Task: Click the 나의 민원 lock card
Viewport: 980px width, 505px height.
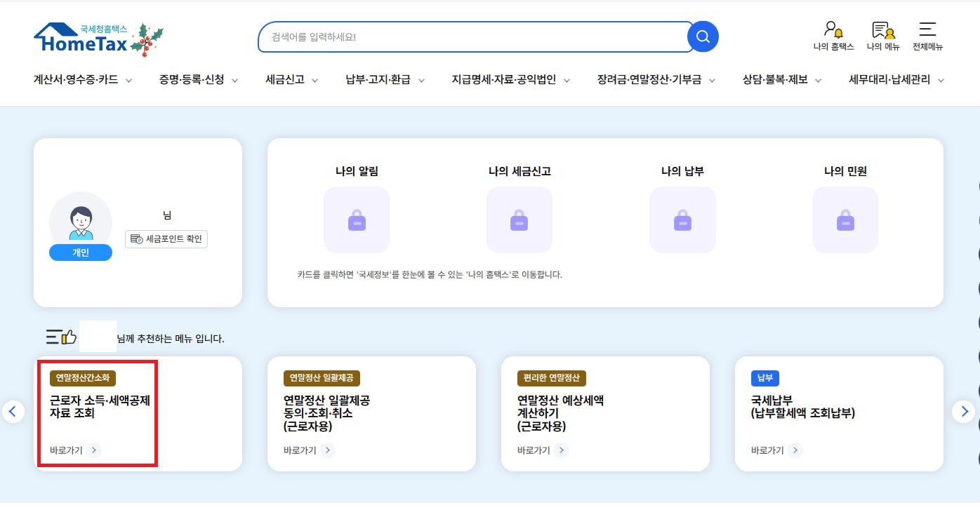Action: click(845, 220)
